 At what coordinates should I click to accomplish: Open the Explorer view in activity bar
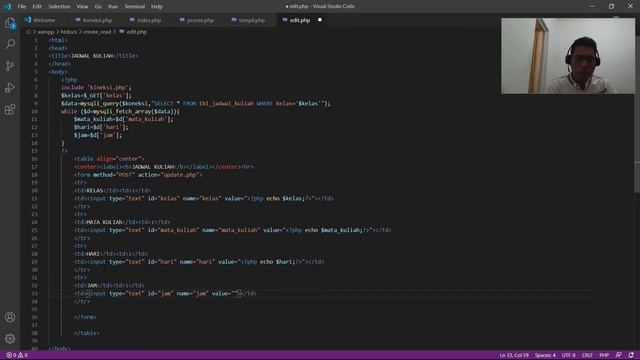pos(10,23)
